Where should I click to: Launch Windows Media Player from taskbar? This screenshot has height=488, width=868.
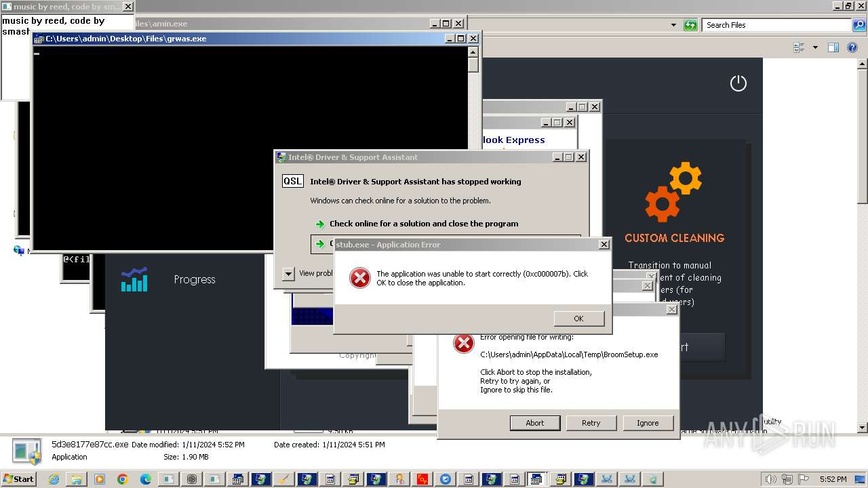[99, 479]
